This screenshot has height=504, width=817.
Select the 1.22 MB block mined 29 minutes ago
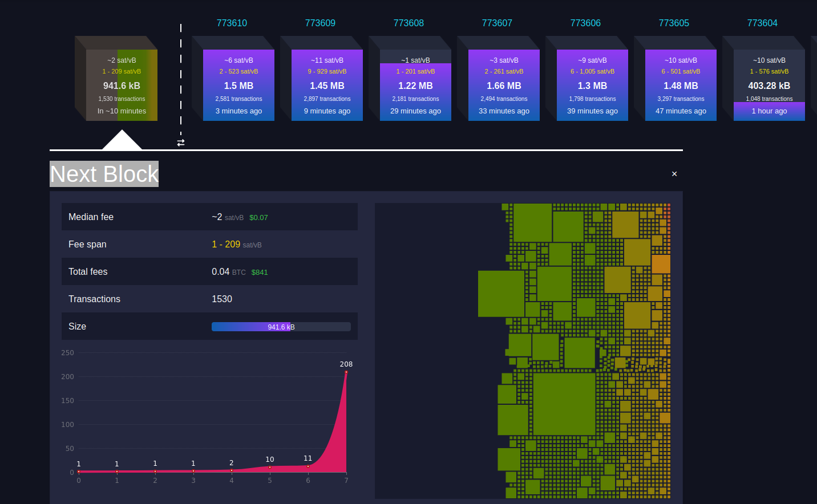(415, 85)
